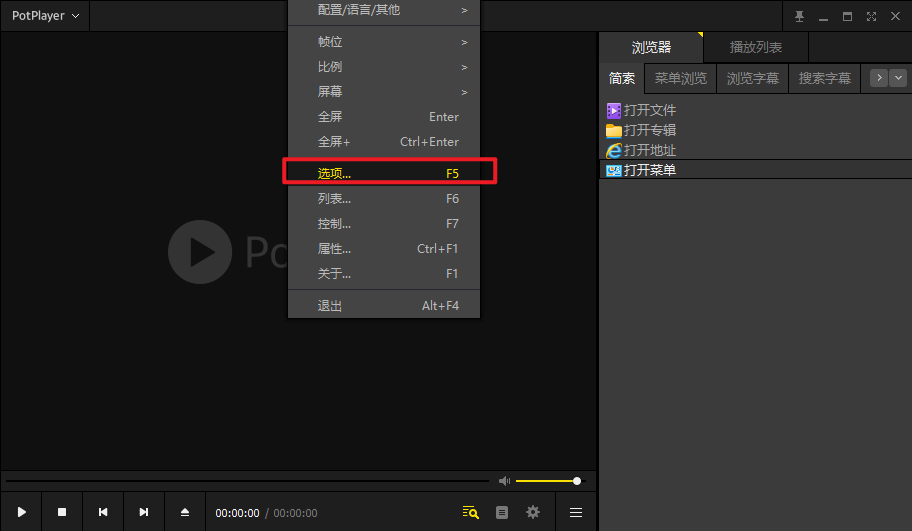Open 选项... F5 preferences
Screen dimensions: 912x531
tap(384, 173)
